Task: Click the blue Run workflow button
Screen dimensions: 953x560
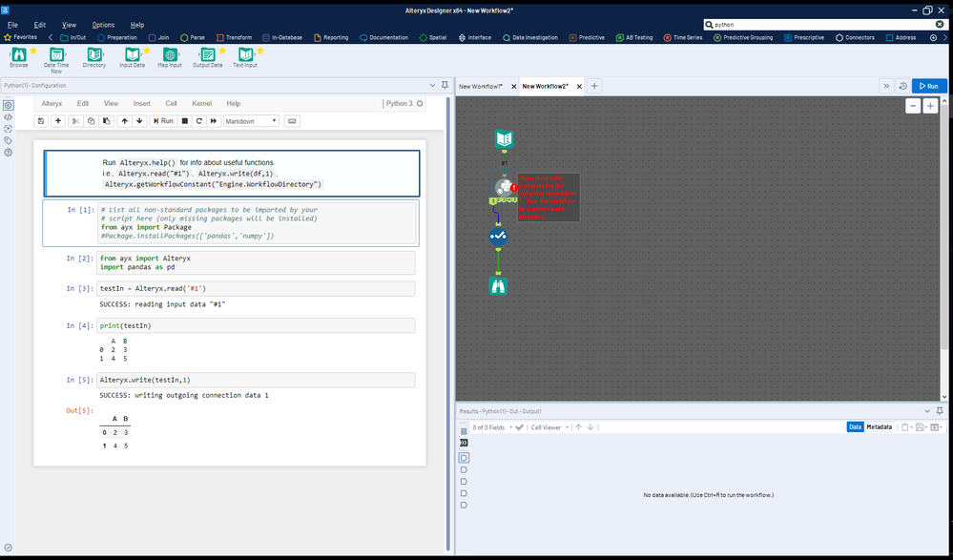Action: [929, 87]
